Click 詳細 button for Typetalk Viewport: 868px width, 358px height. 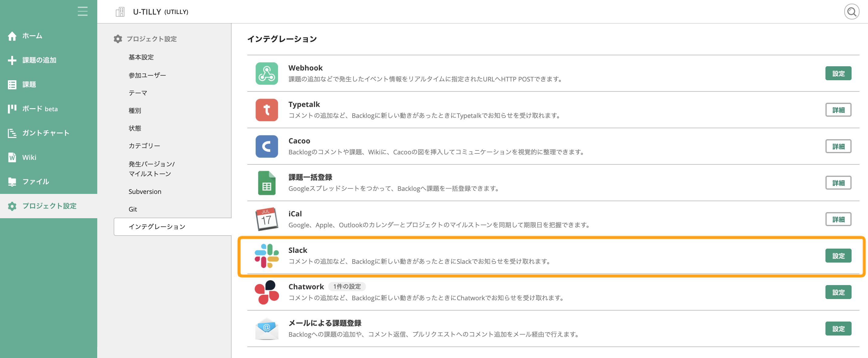click(x=838, y=110)
